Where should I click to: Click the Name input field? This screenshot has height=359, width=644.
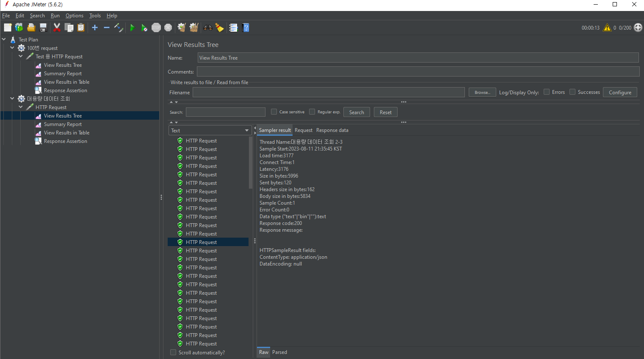coord(418,58)
